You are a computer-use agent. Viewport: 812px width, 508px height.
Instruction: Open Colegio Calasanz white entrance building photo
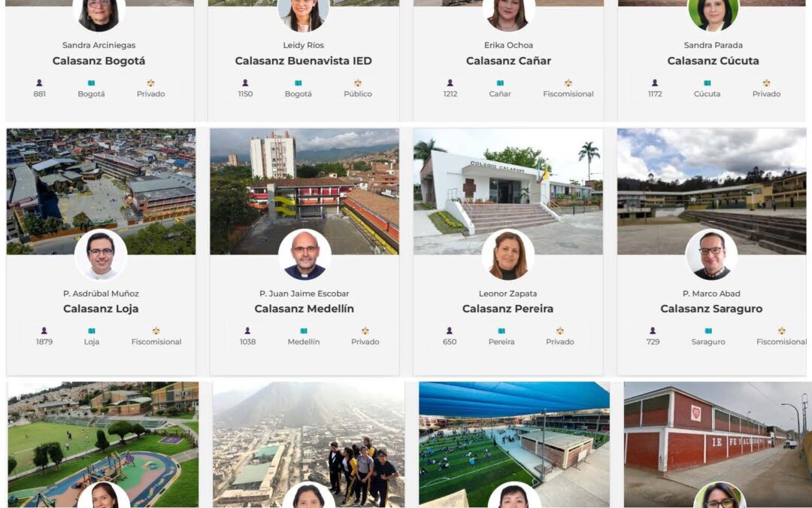coord(508,191)
